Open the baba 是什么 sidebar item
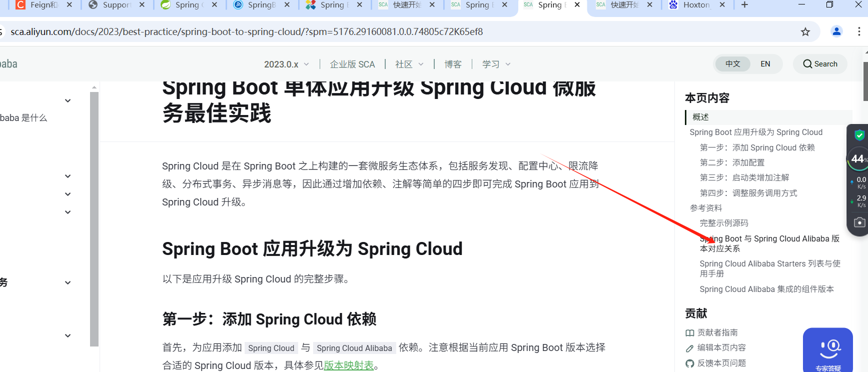This screenshot has width=868, height=372. point(24,118)
